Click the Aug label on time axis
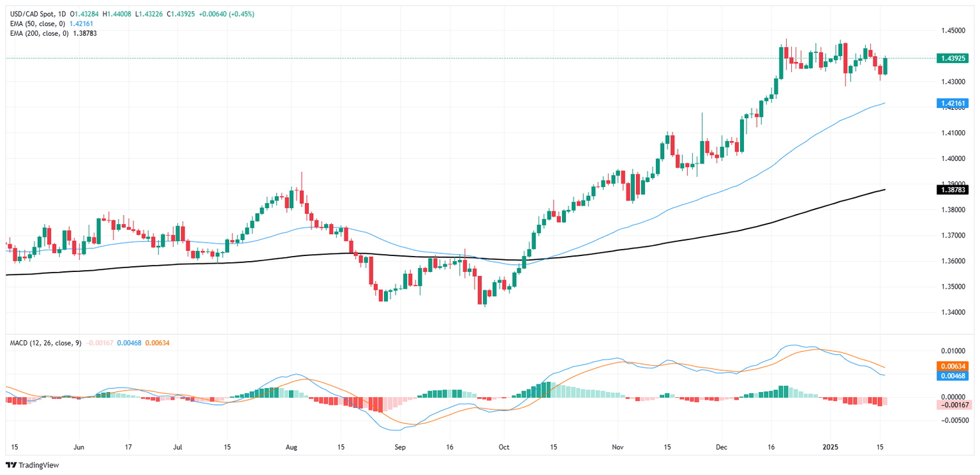 click(292, 448)
